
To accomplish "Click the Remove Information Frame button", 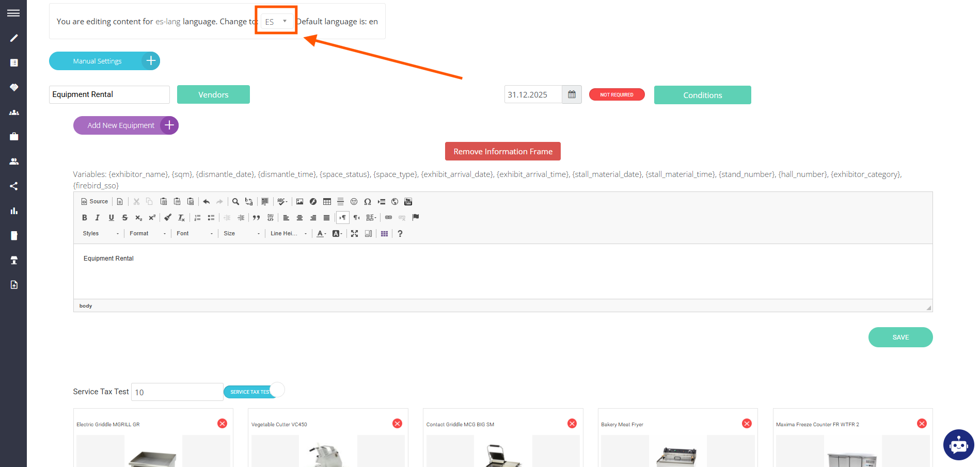I will [x=502, y=151].
